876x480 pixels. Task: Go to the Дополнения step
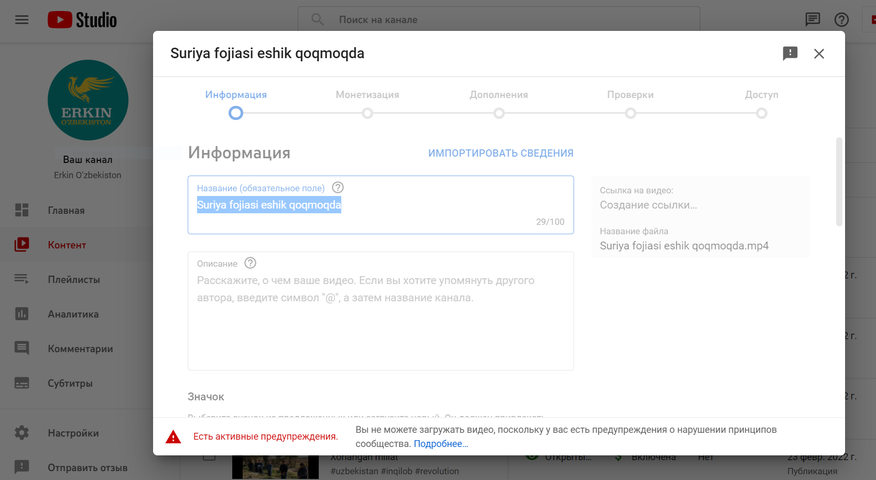pos(499,113)
